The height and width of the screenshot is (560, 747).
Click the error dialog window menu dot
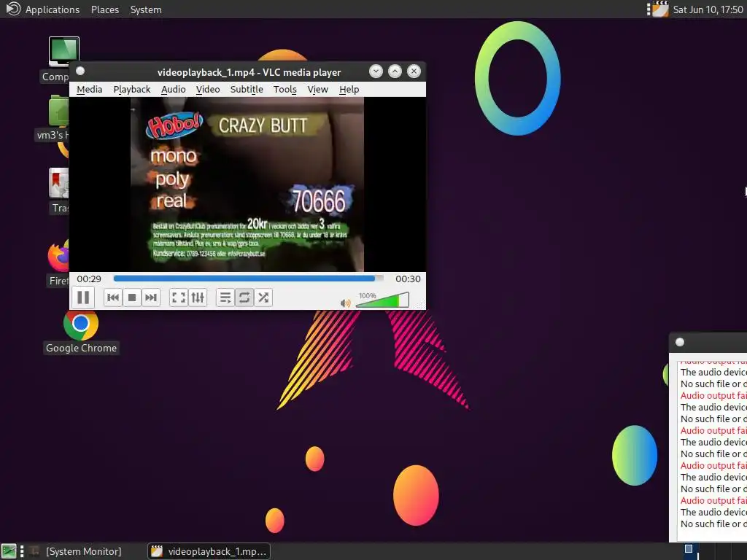pos(681,342)
